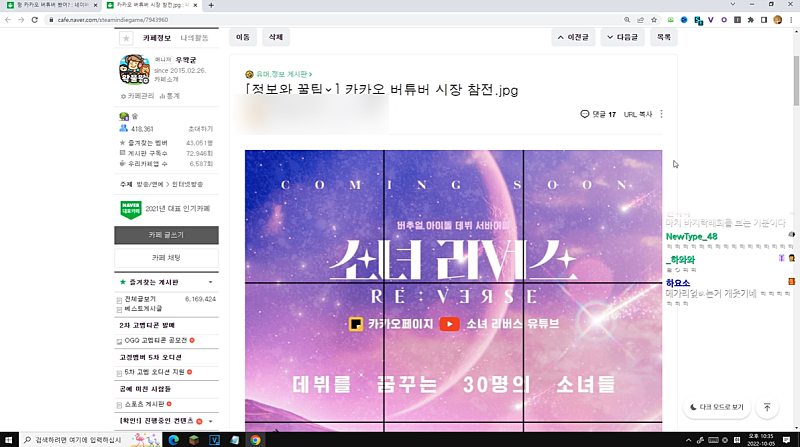Image resolution: width=800 pixels, height=447 pixels.
Task: Open 스포츠 게시판 board
Action: point(144,404)
